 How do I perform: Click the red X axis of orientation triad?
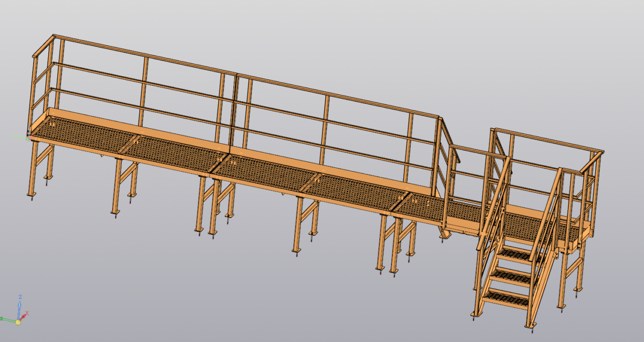tap(24, 316)
